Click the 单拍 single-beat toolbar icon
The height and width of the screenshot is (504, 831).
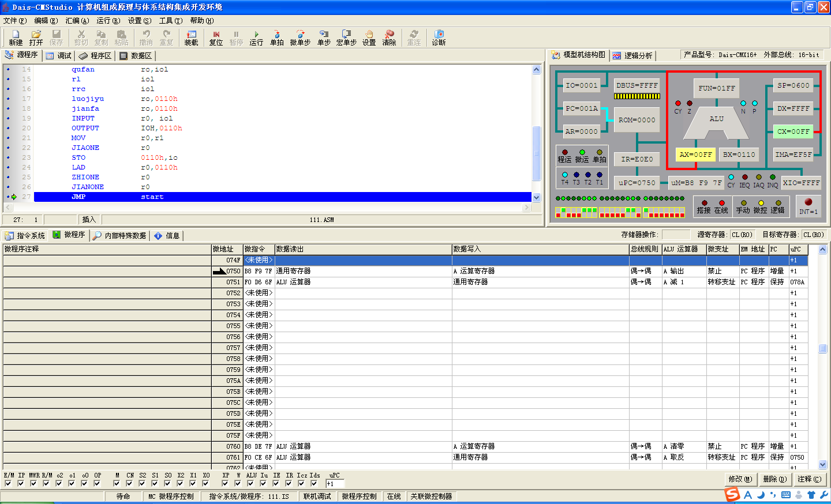pyautogui.click(x=277, y=38)
